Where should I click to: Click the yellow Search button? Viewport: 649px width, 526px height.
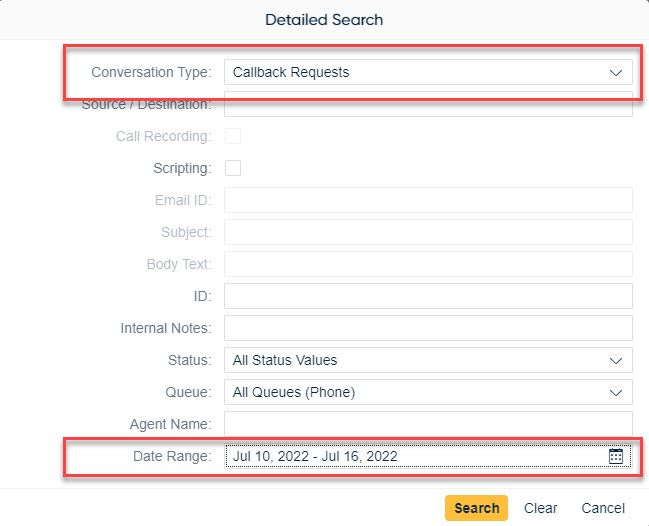[476, 508]
